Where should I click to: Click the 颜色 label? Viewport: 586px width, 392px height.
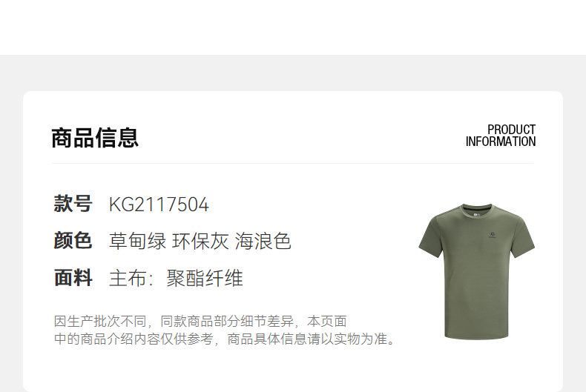(73, 240)
